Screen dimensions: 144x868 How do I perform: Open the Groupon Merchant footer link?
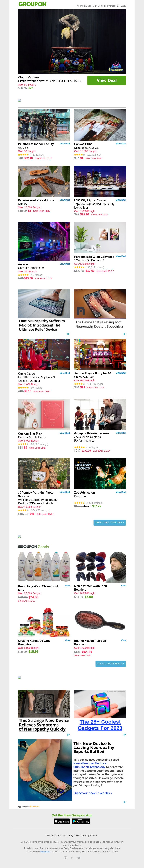(56, 836)
